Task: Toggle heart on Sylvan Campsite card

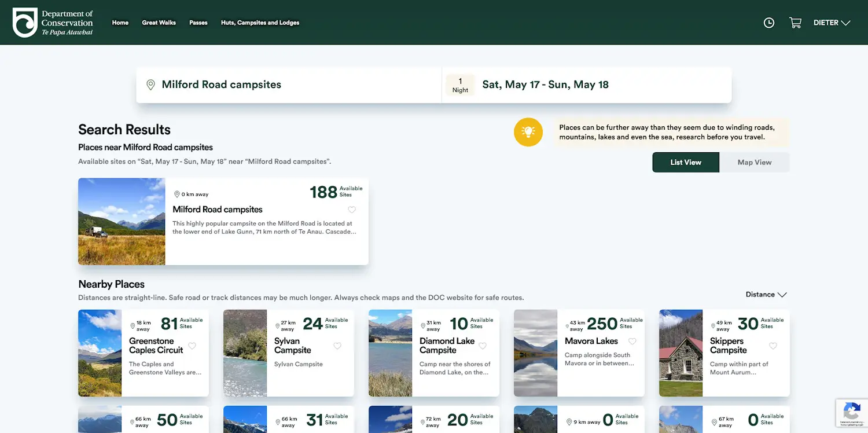Action: [337, 346]
